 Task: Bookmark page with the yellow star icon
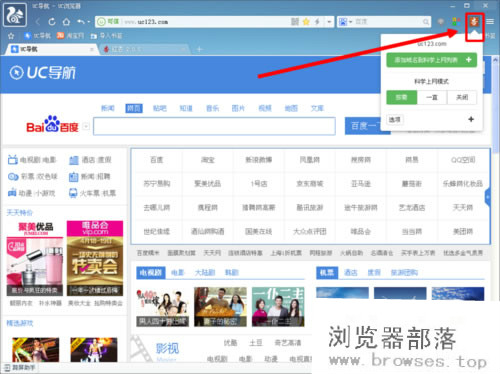click(x=306, y=22)
